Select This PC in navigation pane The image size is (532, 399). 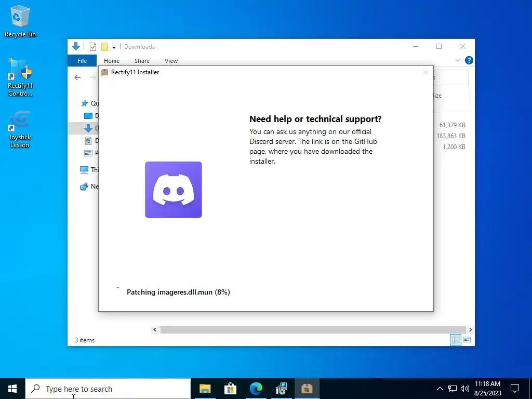click(x=89, y=170)
